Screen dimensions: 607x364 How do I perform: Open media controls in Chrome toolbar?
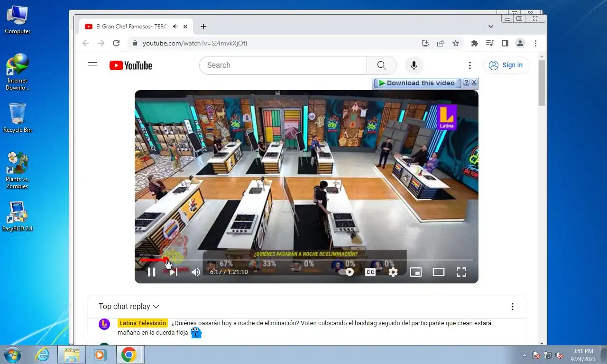[490, 43]
